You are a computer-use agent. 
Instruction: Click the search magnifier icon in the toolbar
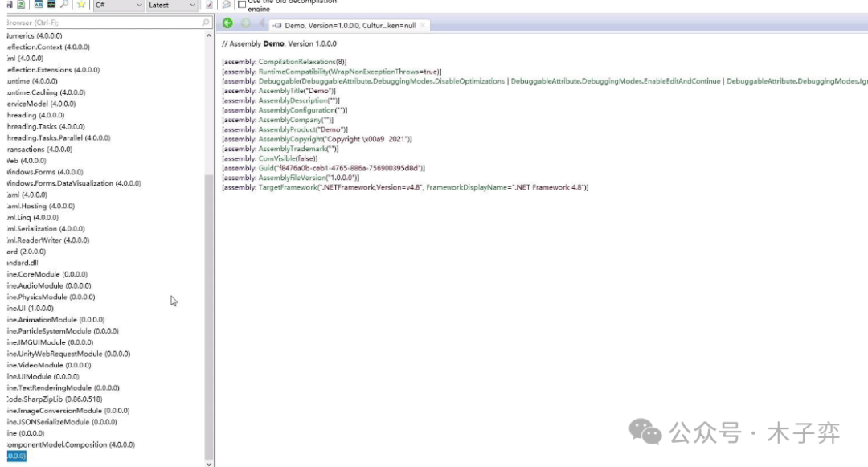pyautogui.click(x=64, y=5)
